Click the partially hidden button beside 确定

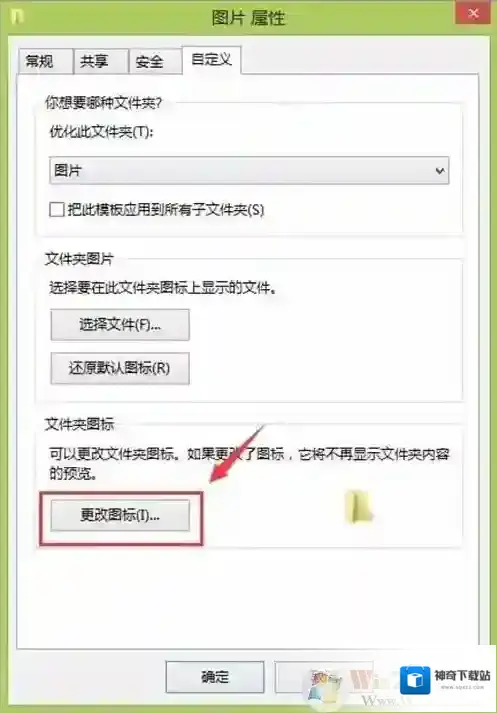coord(324,677)
